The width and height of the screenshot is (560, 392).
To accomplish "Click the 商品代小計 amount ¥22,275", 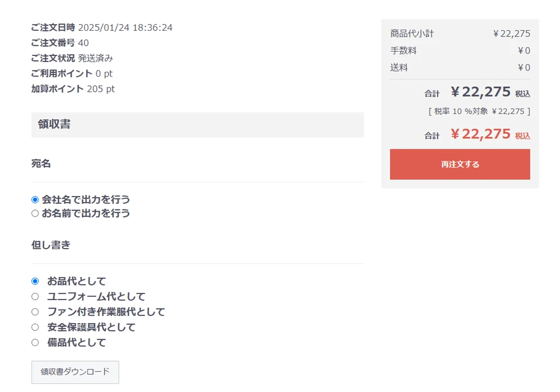I will (511, 34).
